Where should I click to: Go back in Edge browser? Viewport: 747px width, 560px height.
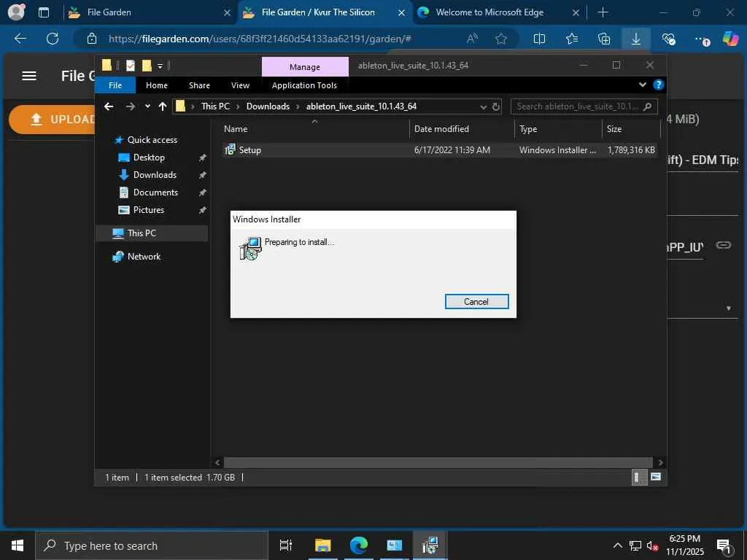pyautogui.click(x=20, y=39)
